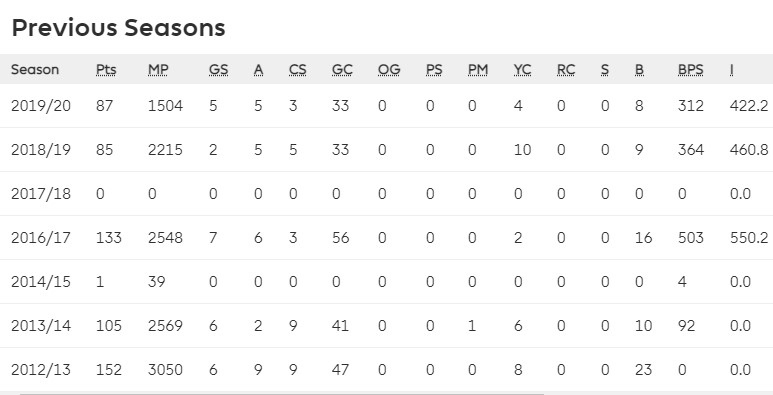
Task: Select the BPS column header
Action: pyautogui.click(x=691, y=70)
